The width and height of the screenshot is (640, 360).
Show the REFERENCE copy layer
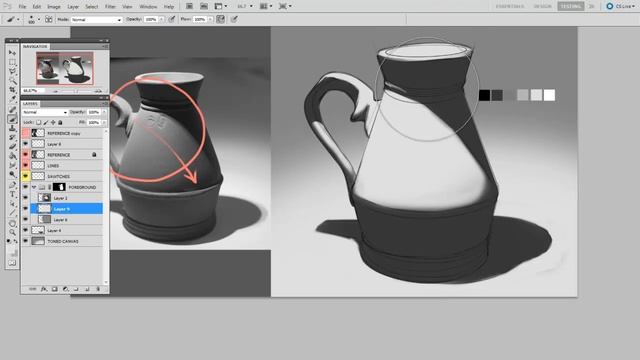tap(26, 133)
